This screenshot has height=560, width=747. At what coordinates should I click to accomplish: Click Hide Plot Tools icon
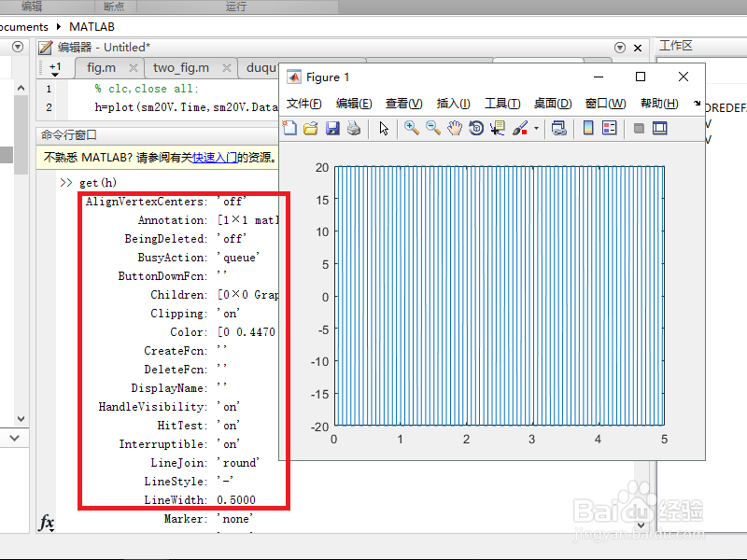pyautogui.click(x=639, y=128)
